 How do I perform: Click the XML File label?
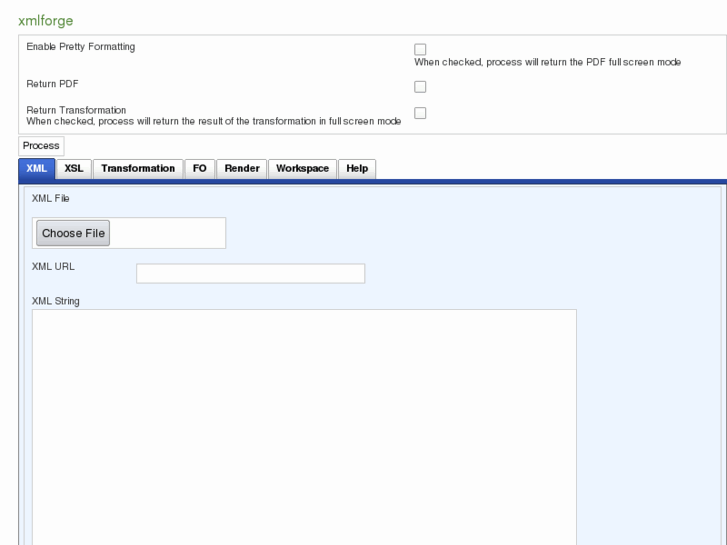pyautogui.click(x=51, y=198)
